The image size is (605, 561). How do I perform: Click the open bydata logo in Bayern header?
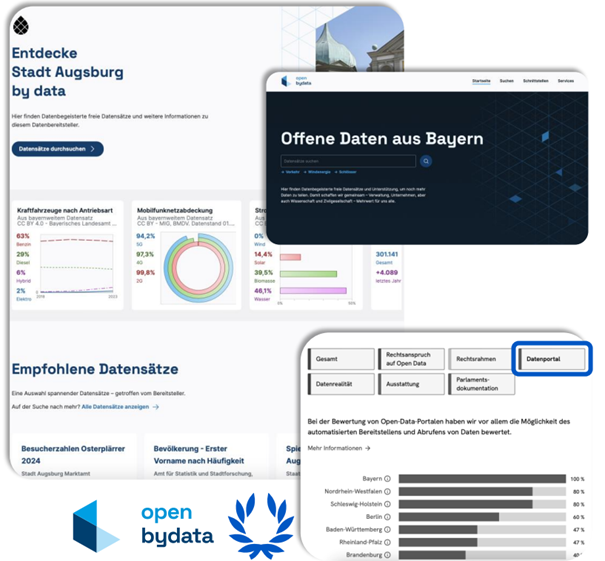point(296,81)
